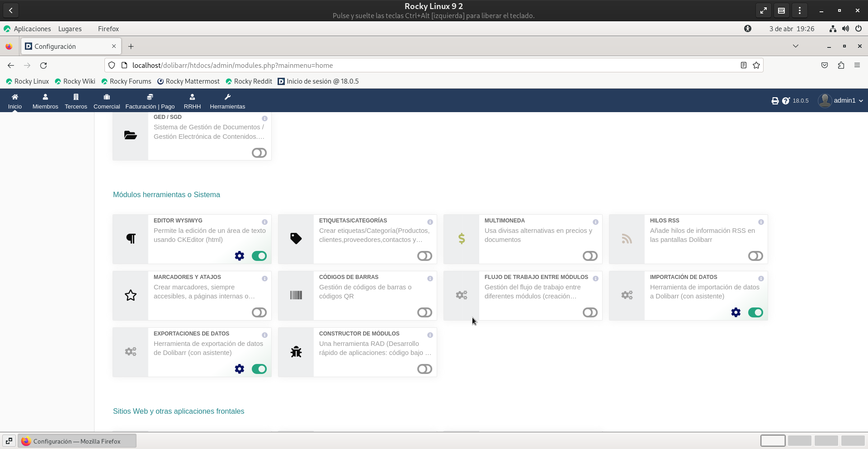868x449 pixels.
Task: Open the help icon next to version 18.0.5
Action: point(786,101)
